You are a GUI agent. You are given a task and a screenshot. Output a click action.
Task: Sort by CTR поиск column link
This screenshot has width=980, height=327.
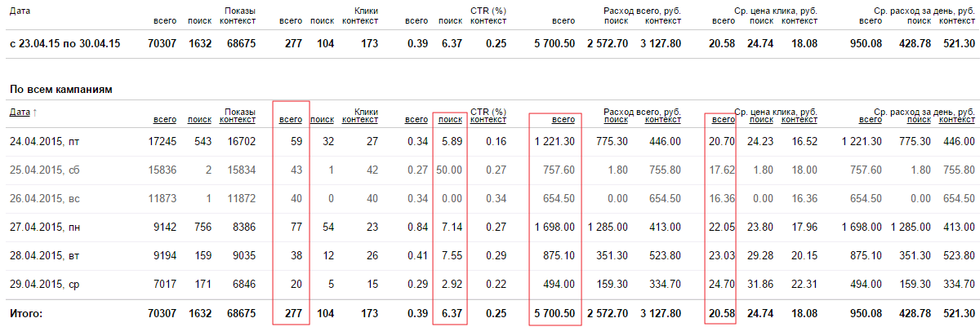tap(450, 120)
